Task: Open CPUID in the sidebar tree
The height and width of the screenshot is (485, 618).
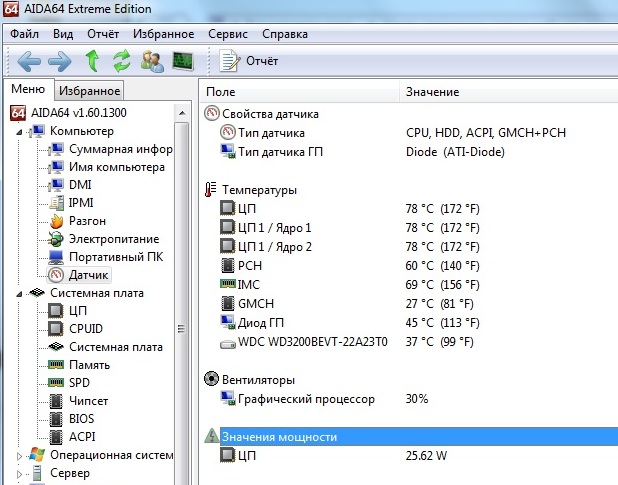Action: pyautogui.click(x=85, y=329)
